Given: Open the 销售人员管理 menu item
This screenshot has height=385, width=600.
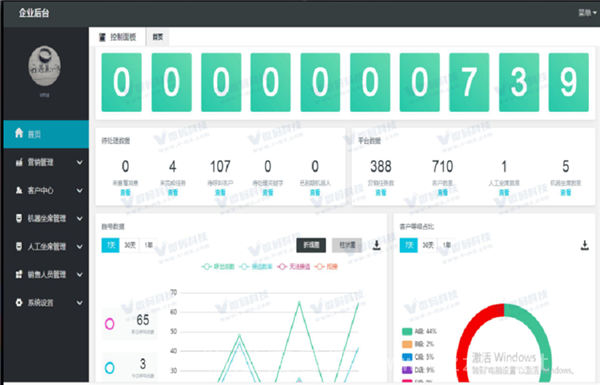Looking at the screenshot, I should (46, 274).
